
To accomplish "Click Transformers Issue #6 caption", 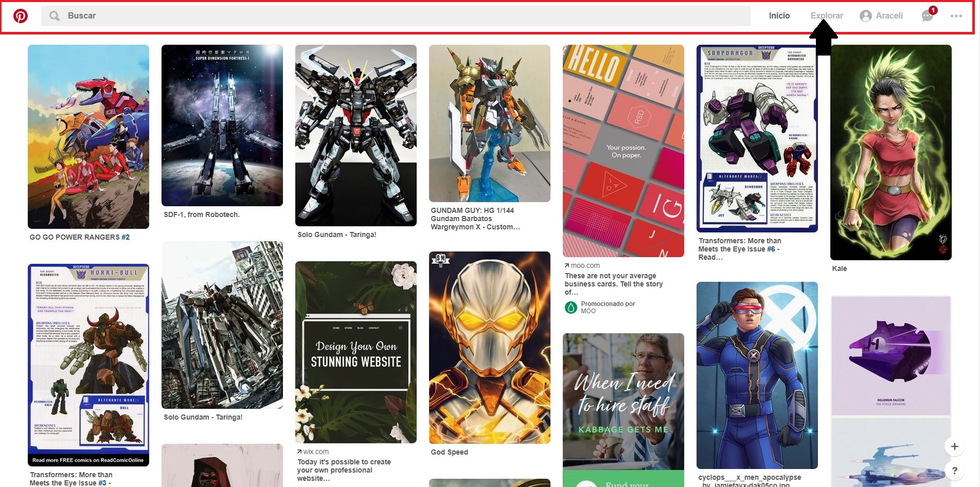I will click(x=740, y=249).
